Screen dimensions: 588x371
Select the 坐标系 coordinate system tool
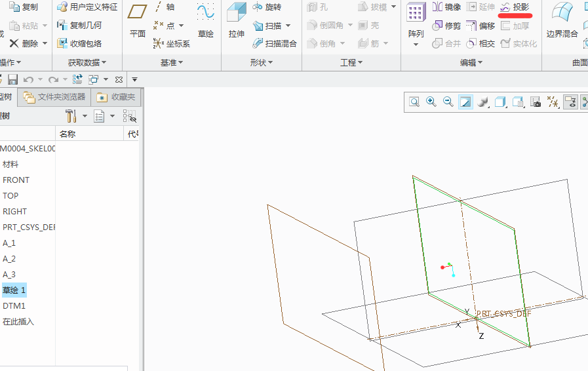click(172, 43)
